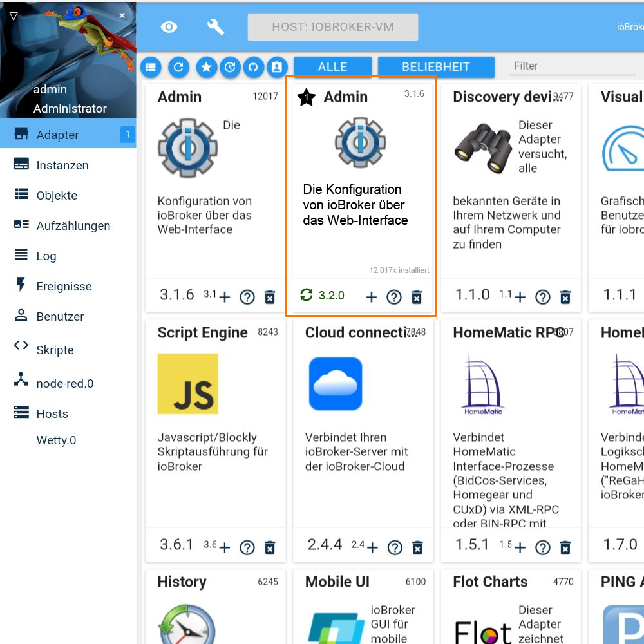644x644 pixels.
Task: Focus the Filter input field
Action: tap(573, 66)
